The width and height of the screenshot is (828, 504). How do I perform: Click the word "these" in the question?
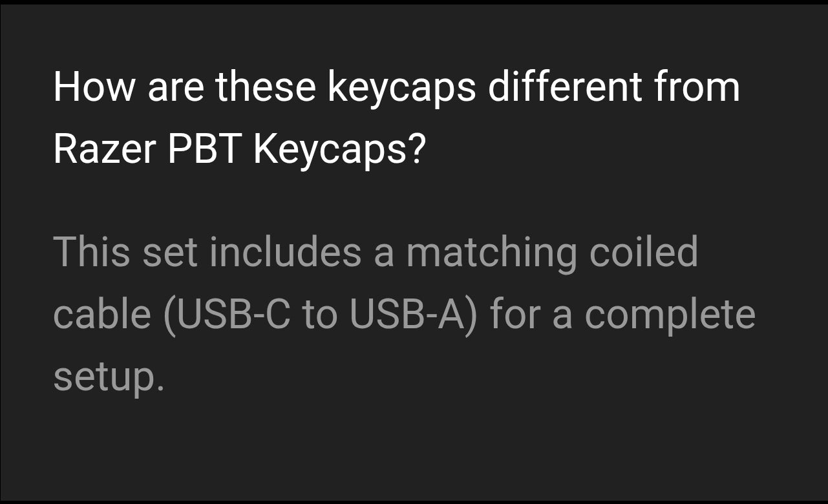(x=266, y=87)
